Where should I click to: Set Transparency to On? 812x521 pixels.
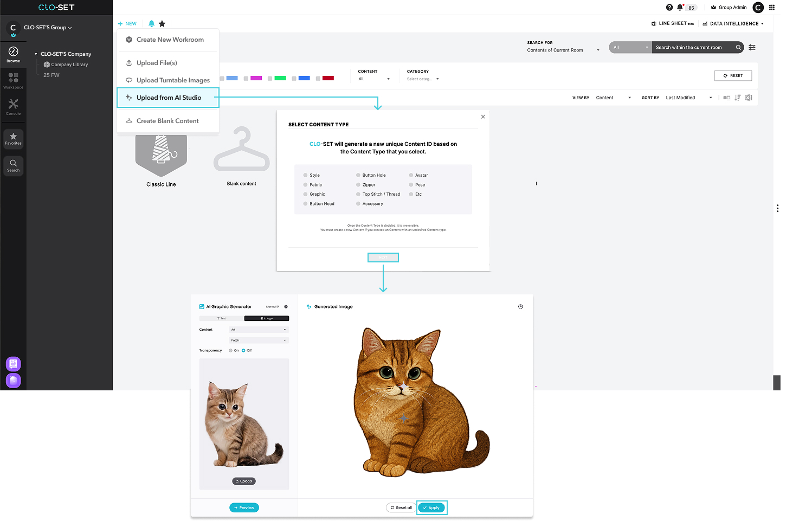point(230,350)
